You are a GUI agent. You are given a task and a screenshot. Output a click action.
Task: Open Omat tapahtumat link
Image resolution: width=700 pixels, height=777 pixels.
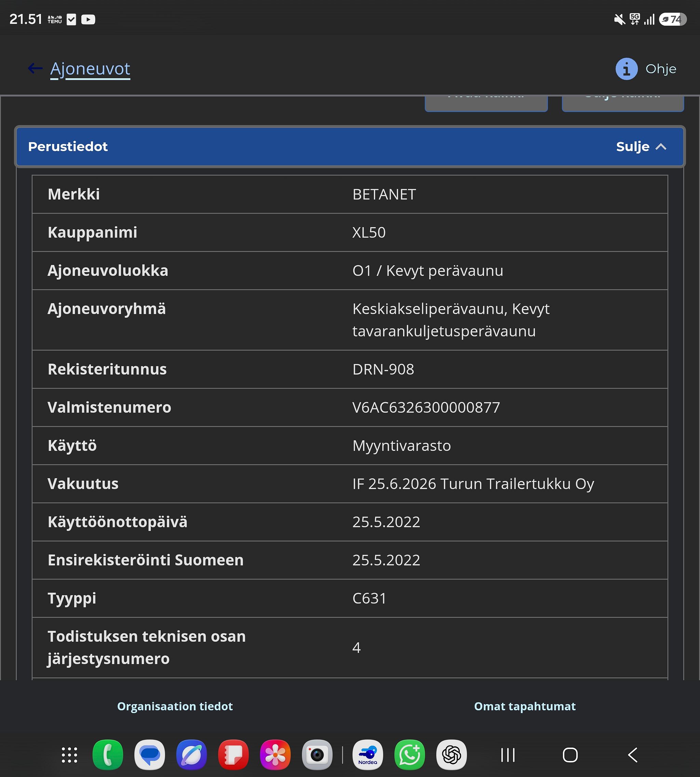click(525, 706)
